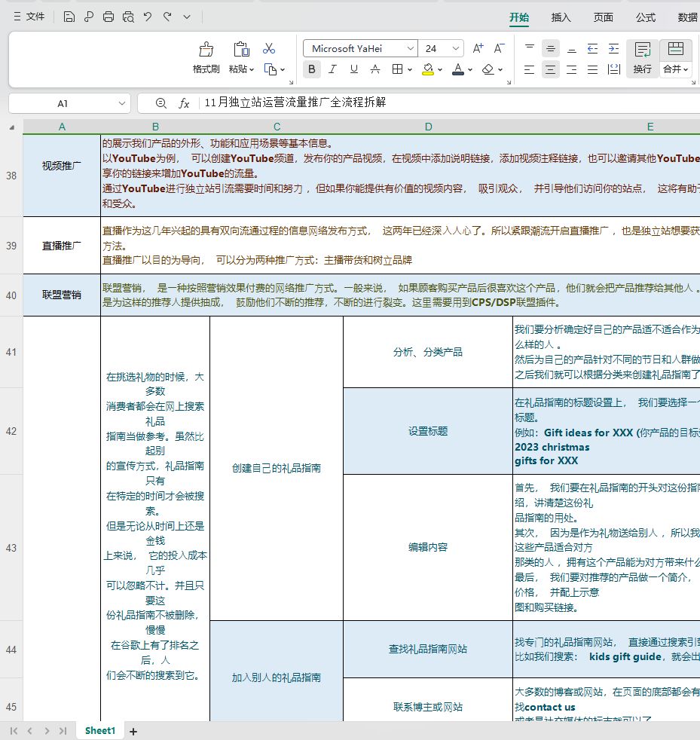Open the Microsoft YaHei font dropdown
Screen dimensions: 700x740
coord(410,48)
